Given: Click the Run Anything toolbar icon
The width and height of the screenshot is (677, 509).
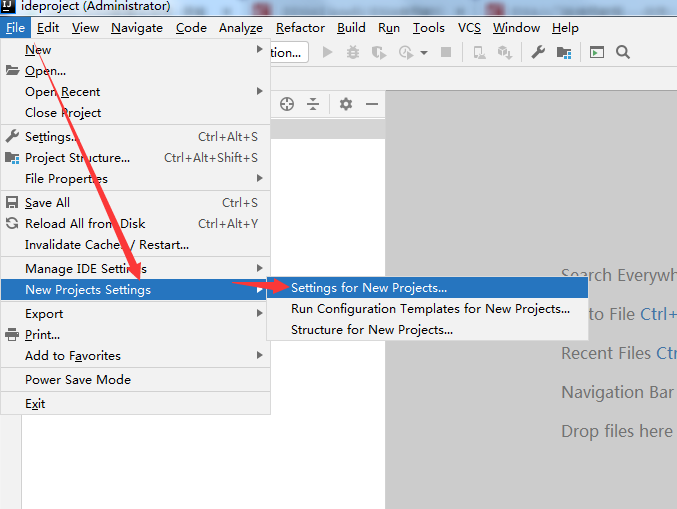Looking at the screenshot, I should click(597, 53).
